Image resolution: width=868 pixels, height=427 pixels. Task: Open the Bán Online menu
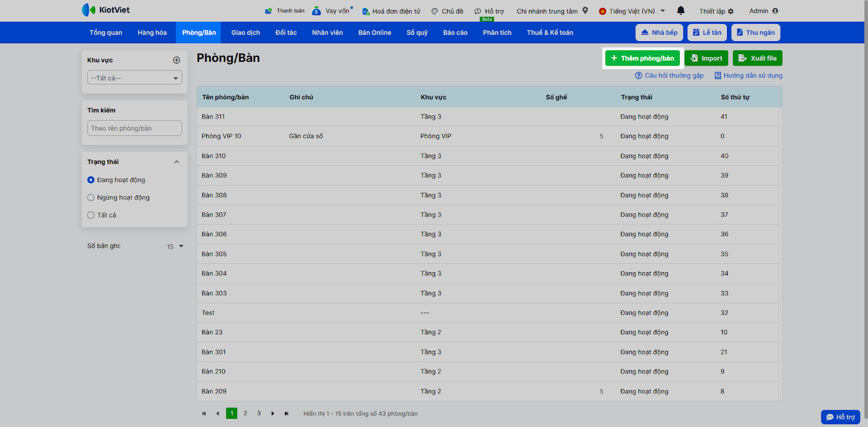pyautogui.click(x=375, y=33)
